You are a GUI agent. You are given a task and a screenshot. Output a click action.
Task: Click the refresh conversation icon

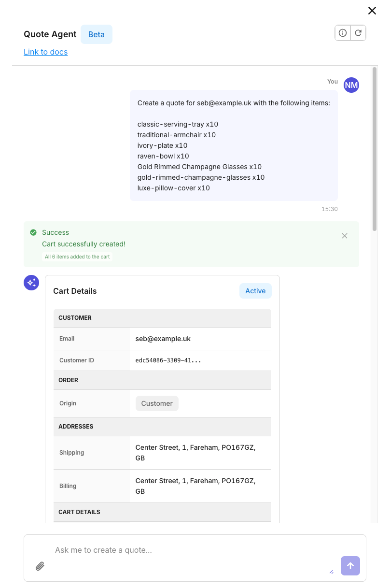coord(358,33)
